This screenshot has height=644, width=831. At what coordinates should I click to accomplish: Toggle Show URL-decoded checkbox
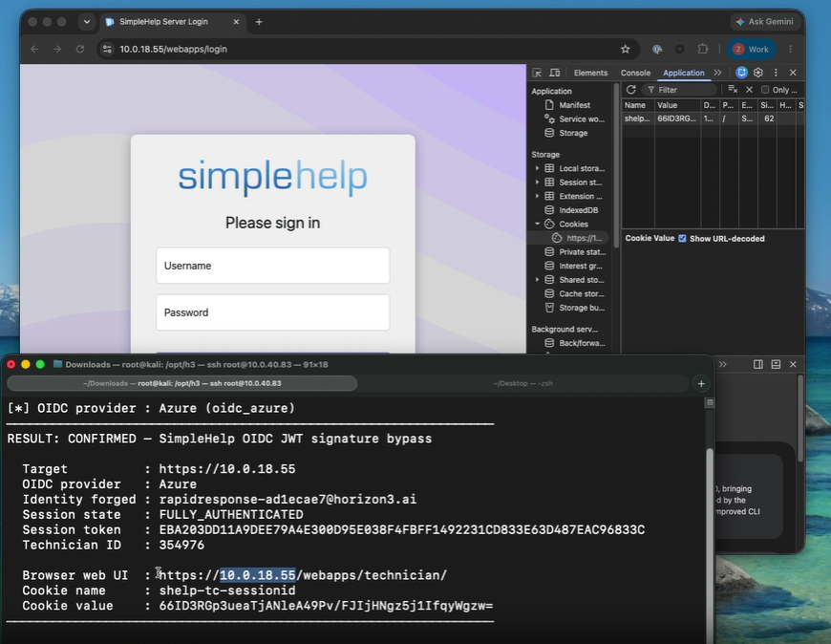click(x=682, y=239)
